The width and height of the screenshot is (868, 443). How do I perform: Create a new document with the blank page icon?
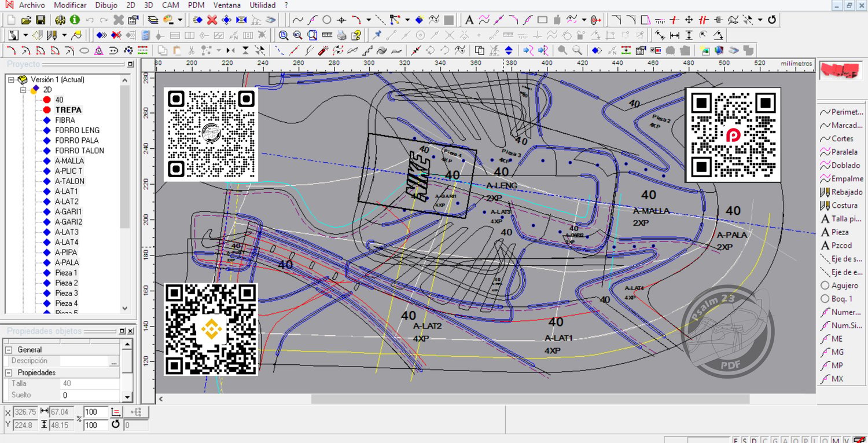pos(12,20)
